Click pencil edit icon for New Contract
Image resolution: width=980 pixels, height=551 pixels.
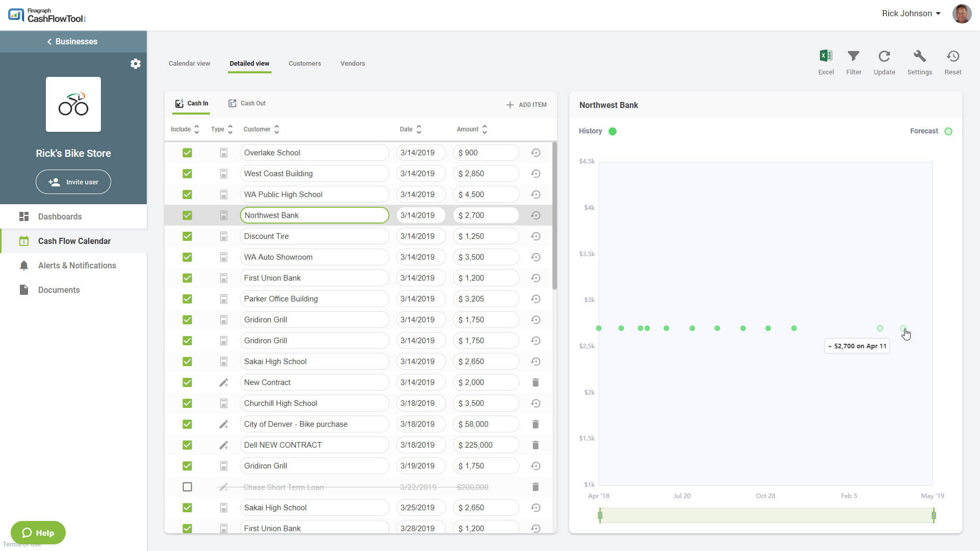224,382
